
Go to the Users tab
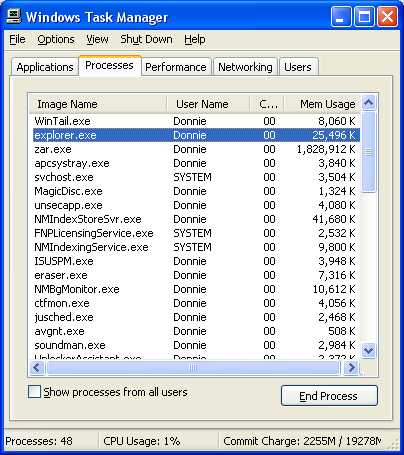tap(298, 67)
